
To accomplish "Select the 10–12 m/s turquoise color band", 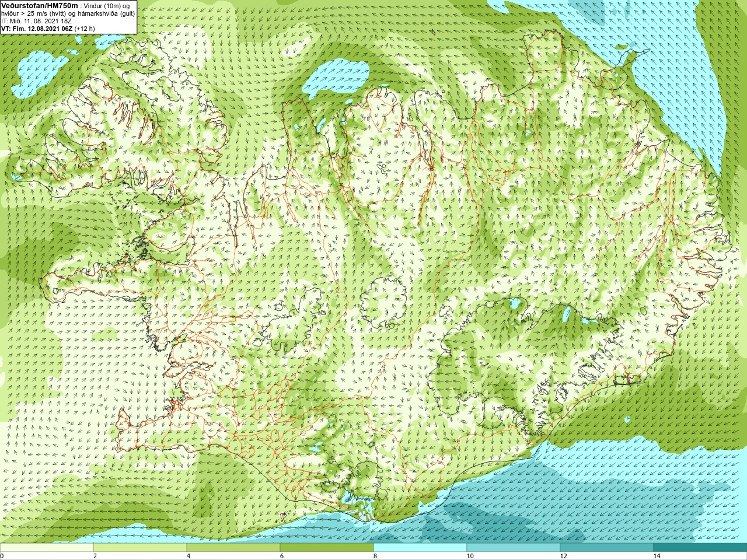I will pyautogui.click(x=514, y=548).
